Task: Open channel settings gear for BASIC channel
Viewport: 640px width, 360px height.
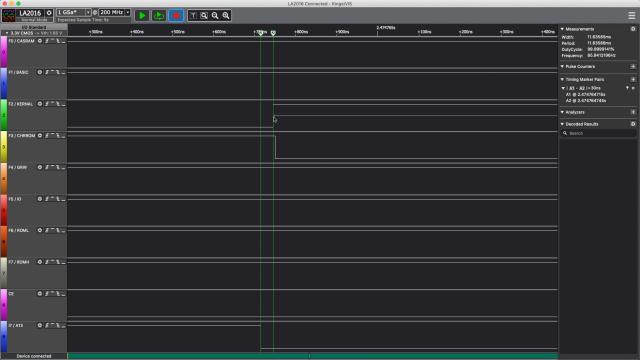Action: (40, 72)
